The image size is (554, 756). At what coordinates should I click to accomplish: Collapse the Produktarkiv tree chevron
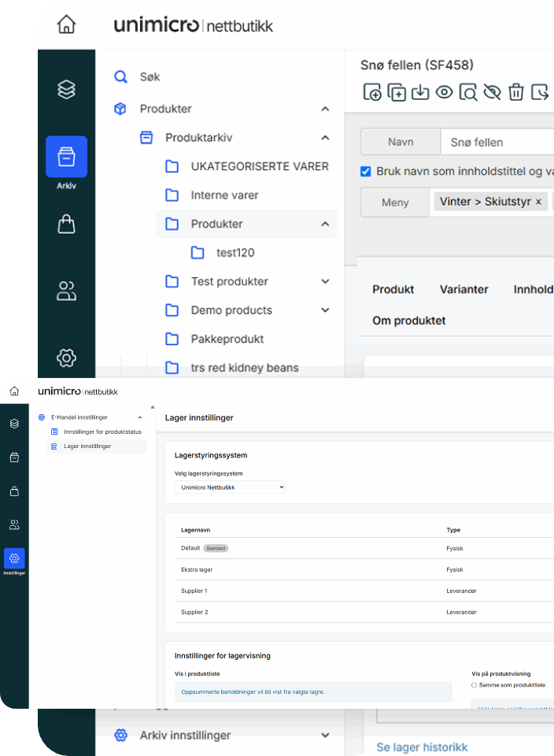(325, 138)
